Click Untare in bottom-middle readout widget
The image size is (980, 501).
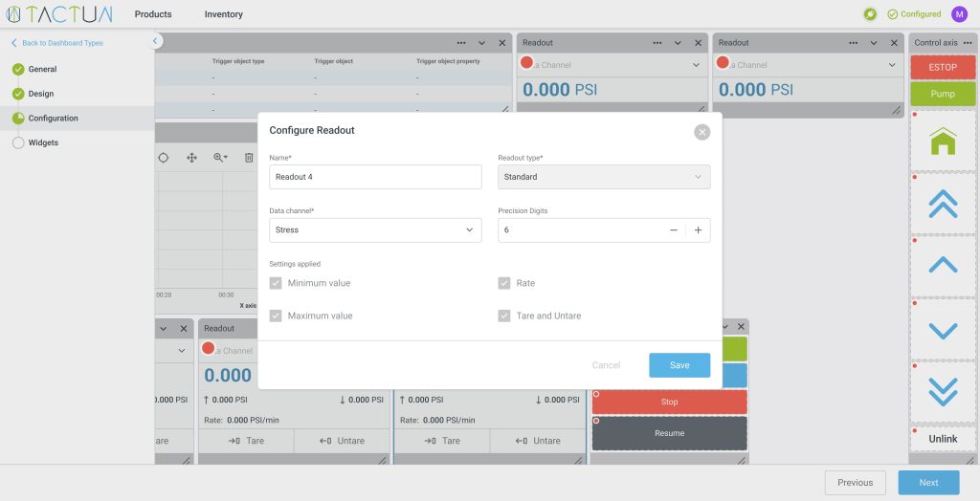[x=538, y=441]
